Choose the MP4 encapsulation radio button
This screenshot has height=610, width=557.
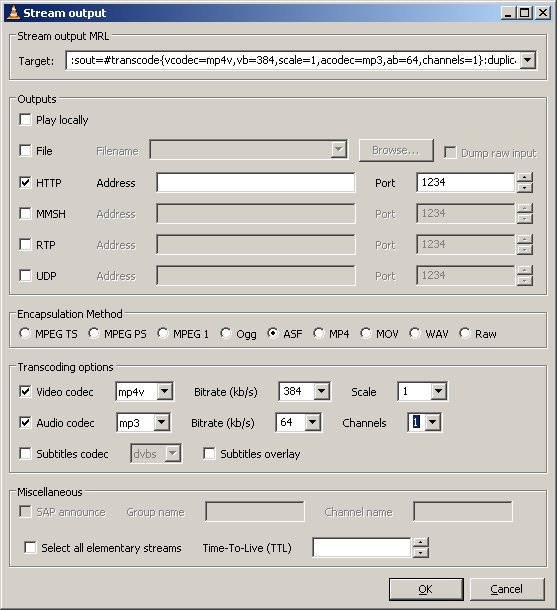click(319, 333)
